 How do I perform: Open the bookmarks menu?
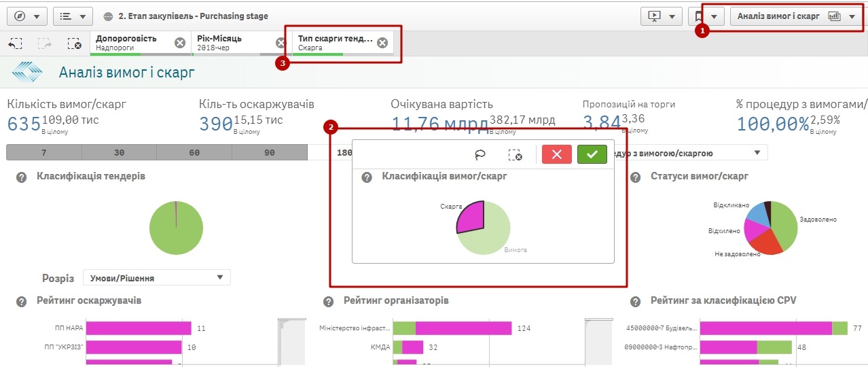pos(706,16)
